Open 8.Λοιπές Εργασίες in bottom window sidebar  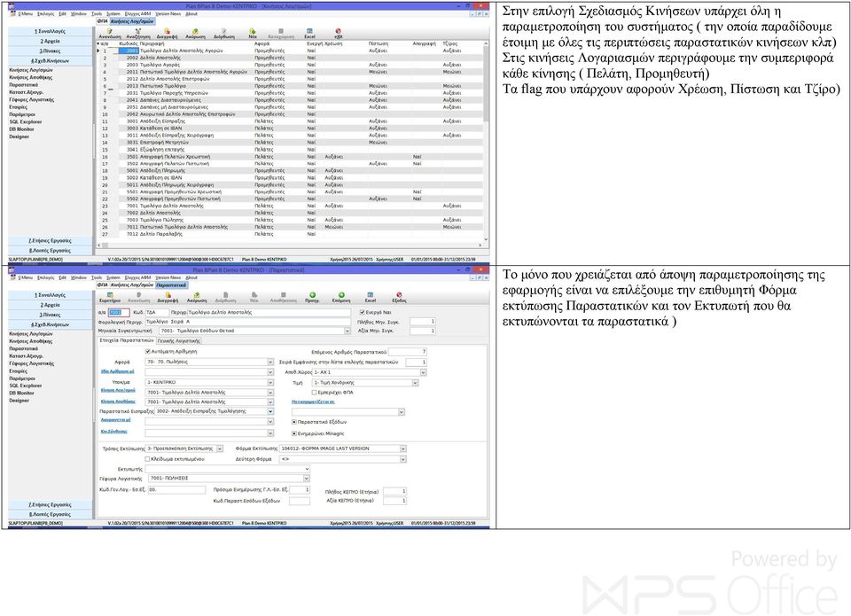point(51,514)
